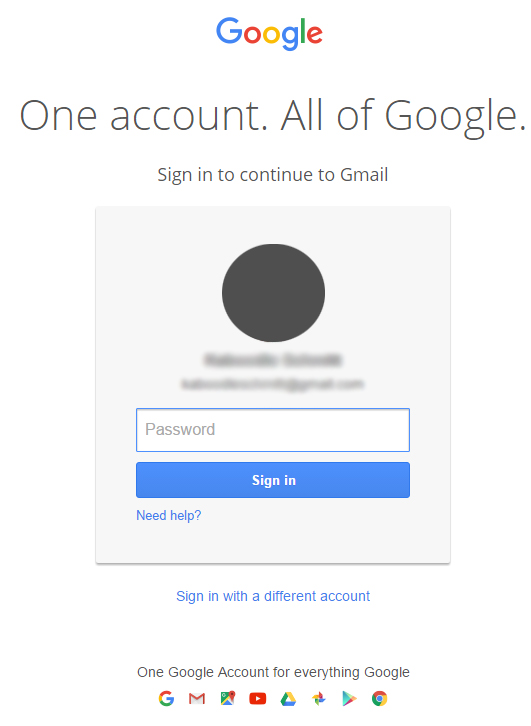Click the Google Drive triangle icon
531x726 pixels.
click(x=288, y=699)
